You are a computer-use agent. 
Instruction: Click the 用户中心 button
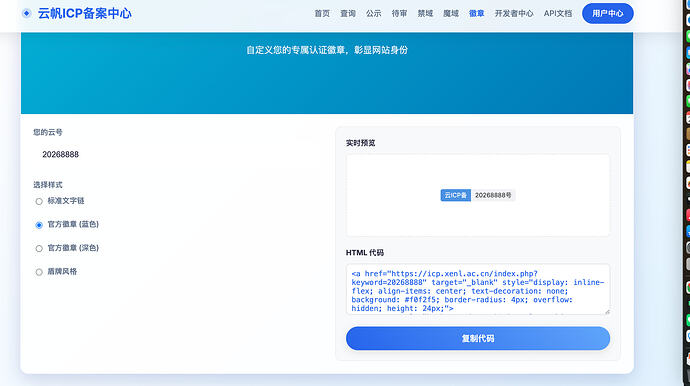tap(608, 13)
